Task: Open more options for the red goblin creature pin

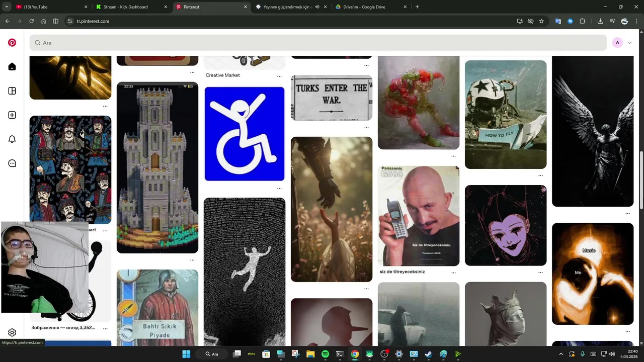Action: [x=453, y=156]
